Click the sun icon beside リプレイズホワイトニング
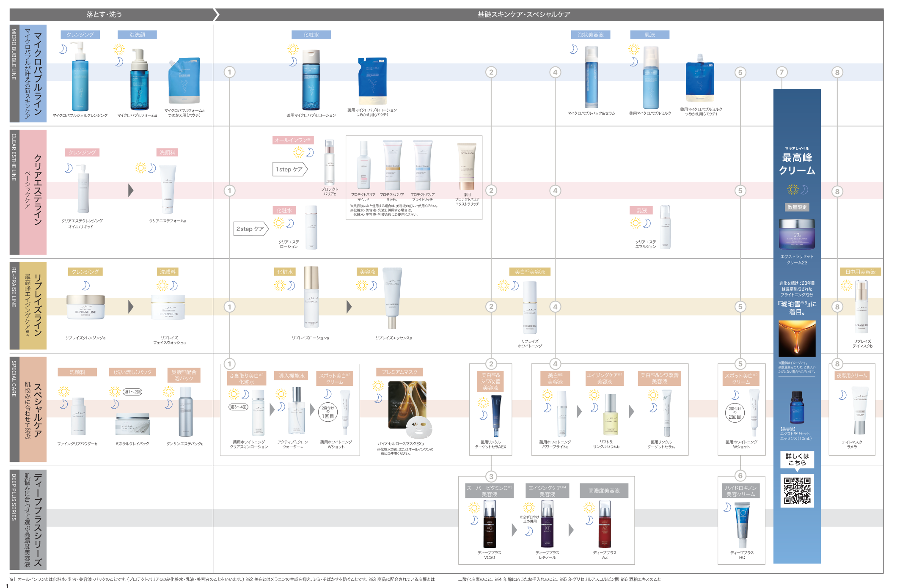The height and width of the screenshot is (588, 897). coord(503,286)
